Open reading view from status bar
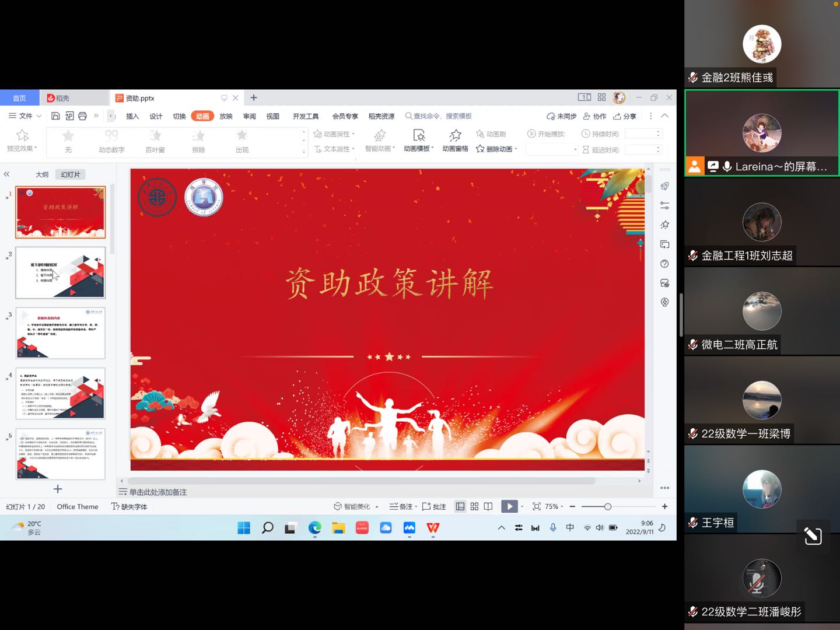 click(488, 506)
